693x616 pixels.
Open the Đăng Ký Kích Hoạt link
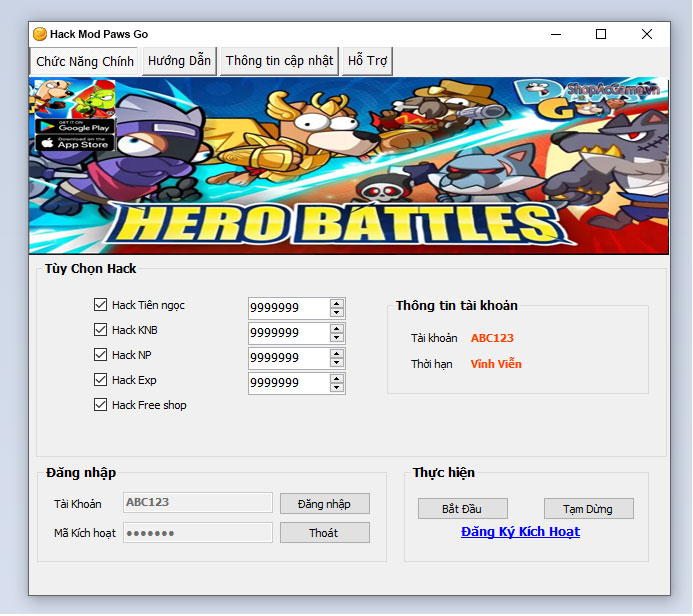(520, 532)
